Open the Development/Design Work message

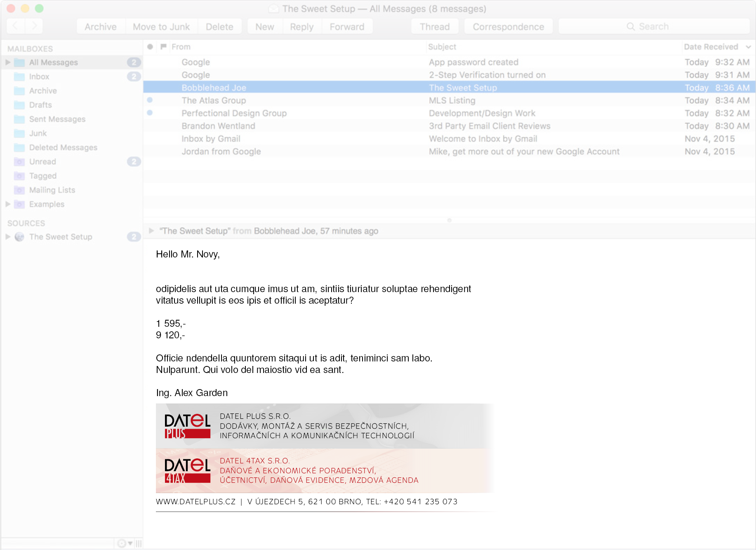(449, 113)
